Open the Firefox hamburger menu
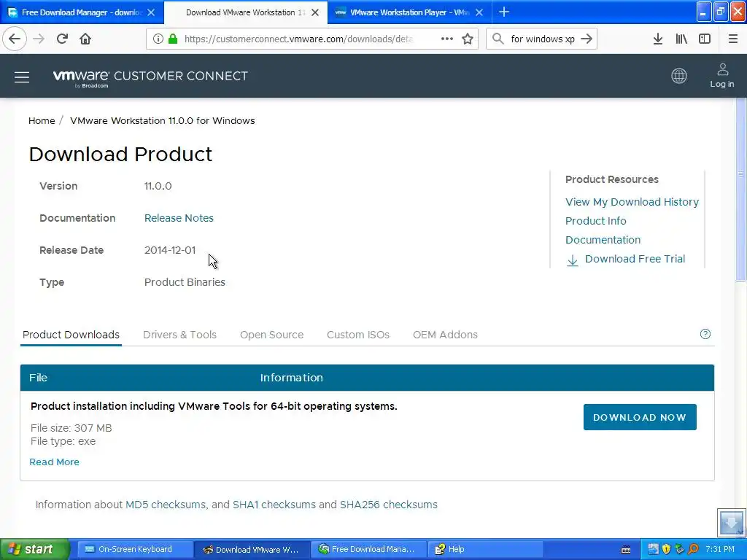This screenshot has height=560, width=747. pyautogui.click(x=732, y=39)
